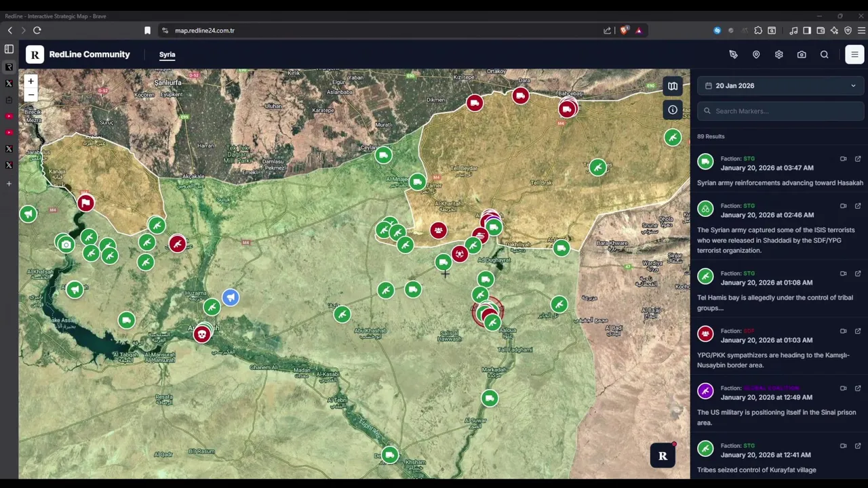This screenshot has width=868, height=488.
Task: Switch to the Syria tab
Action: coord(167,54)
